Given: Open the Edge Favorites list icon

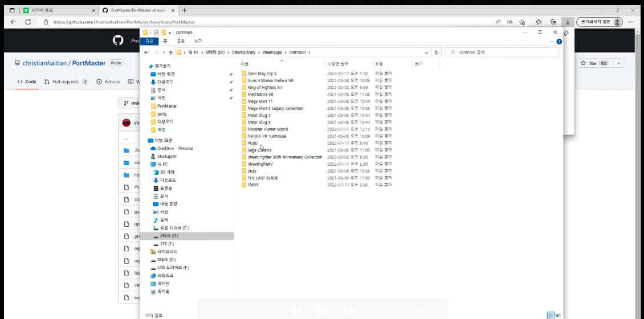Looking at the screenshot, I should pyautogui.click(x=539, y=22).
